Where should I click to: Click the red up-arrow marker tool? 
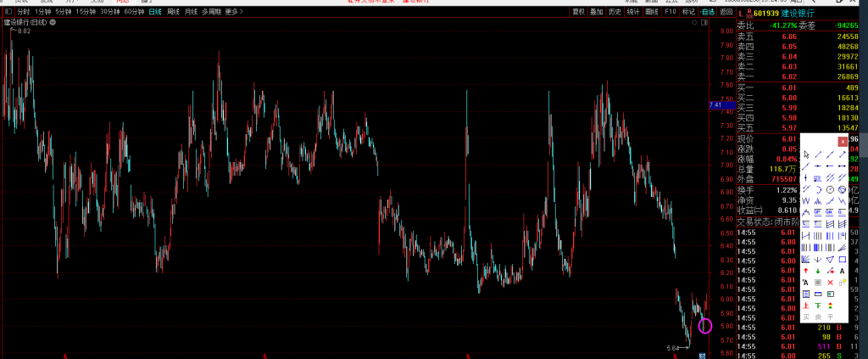coord(806,270)
